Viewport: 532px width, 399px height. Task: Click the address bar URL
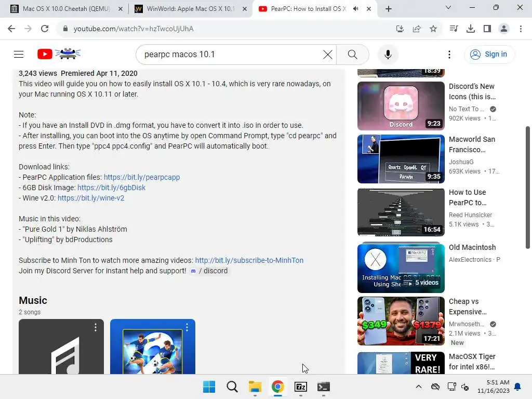[134, 29]
